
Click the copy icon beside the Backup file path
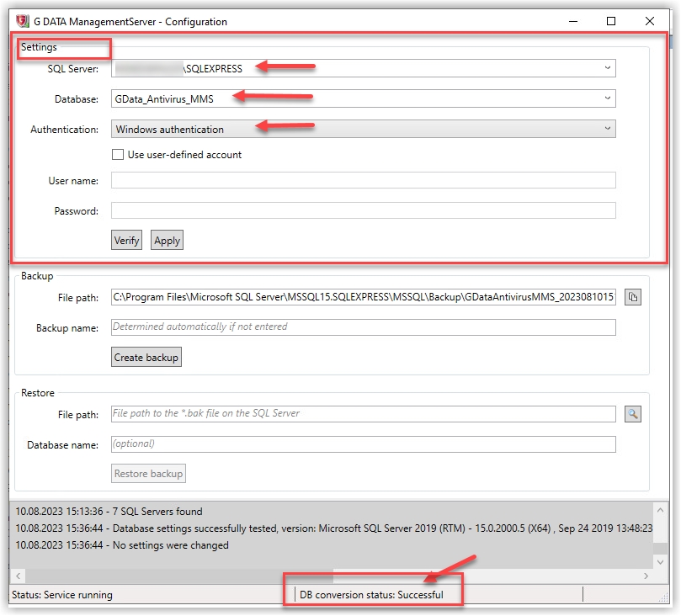pos(633,297)
